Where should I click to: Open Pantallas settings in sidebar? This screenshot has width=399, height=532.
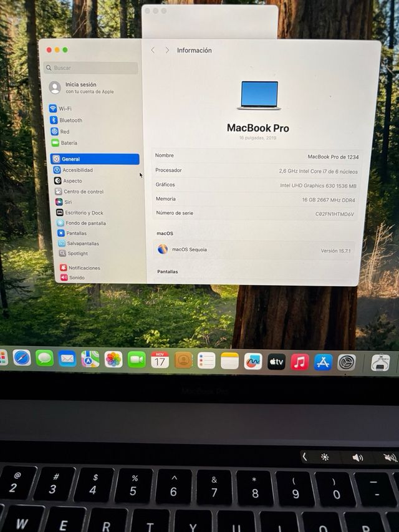tap(72, 233)
